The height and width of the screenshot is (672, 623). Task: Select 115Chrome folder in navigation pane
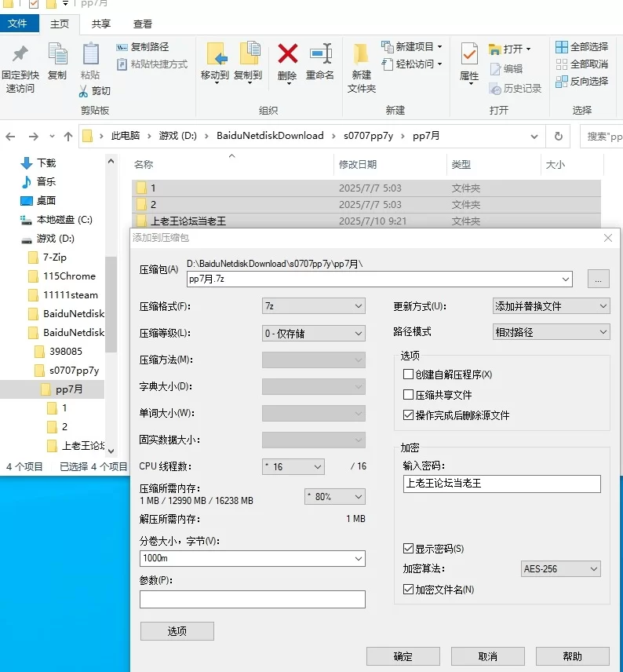62,276
